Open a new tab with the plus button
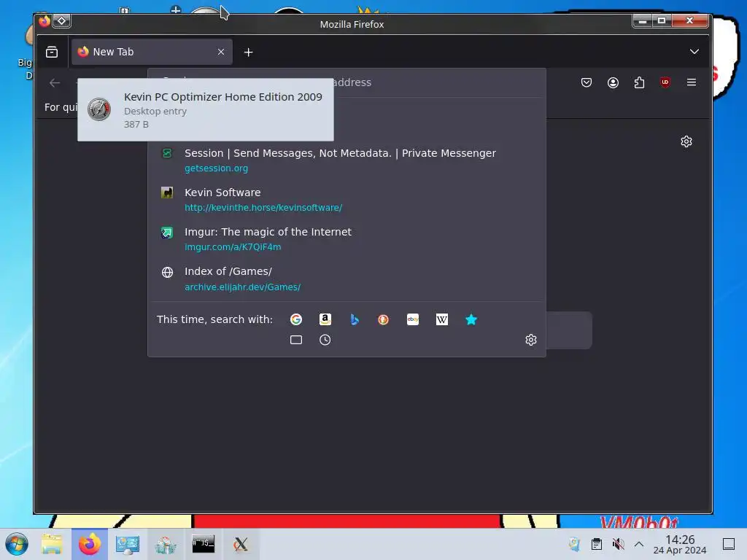Screen dimensions: 747x560 tap(248, 52)
